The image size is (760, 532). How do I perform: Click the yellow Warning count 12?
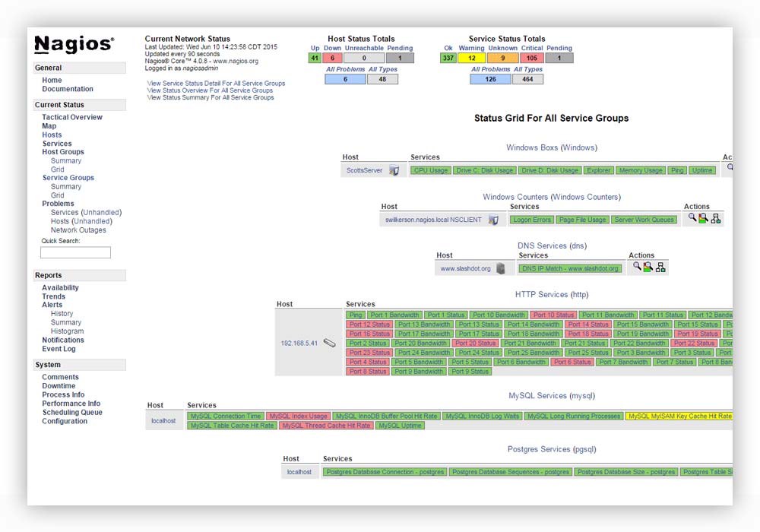[471, 58]
